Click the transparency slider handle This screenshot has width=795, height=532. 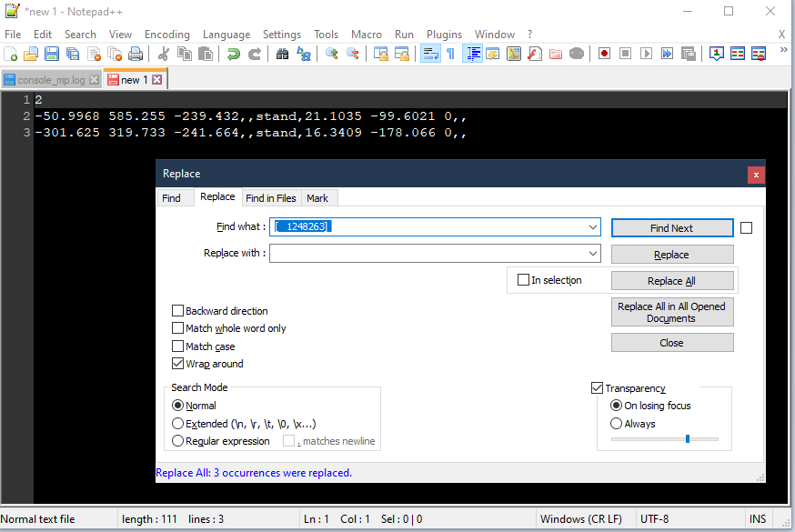[x=688, y=439]
